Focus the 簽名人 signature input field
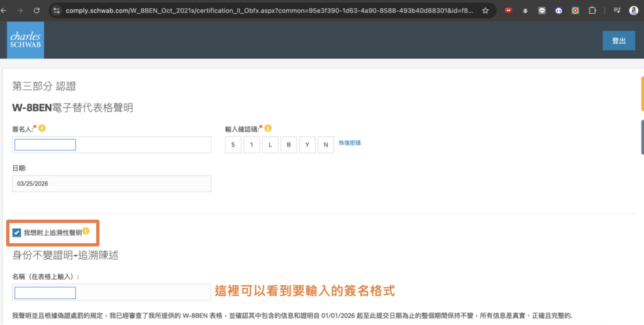 tap(45, 145)
